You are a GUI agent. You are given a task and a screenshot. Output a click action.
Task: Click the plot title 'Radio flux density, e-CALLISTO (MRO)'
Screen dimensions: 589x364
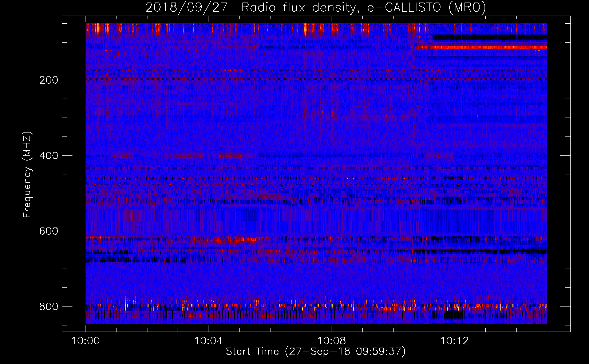[x=364, y=8]
